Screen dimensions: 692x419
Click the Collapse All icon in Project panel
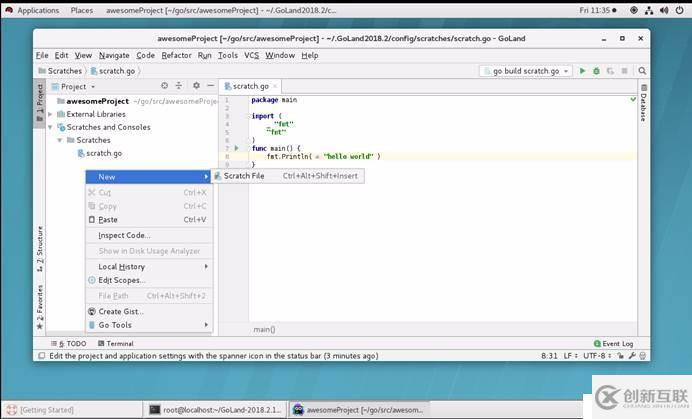178,86
